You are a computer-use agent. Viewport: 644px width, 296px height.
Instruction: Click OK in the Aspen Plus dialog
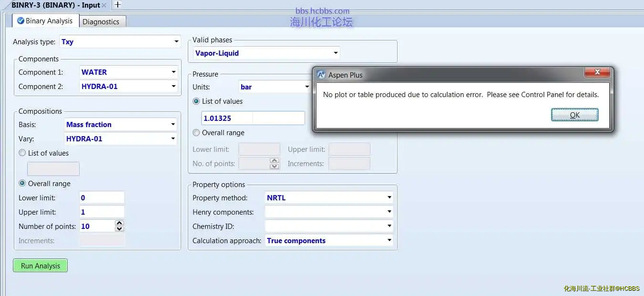[x=575, y=115]
